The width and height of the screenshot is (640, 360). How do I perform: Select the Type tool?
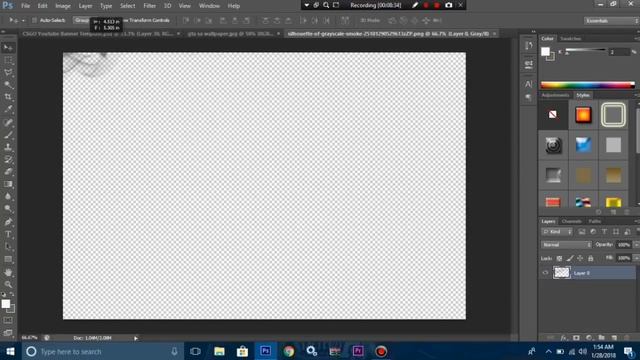point(8,234)
